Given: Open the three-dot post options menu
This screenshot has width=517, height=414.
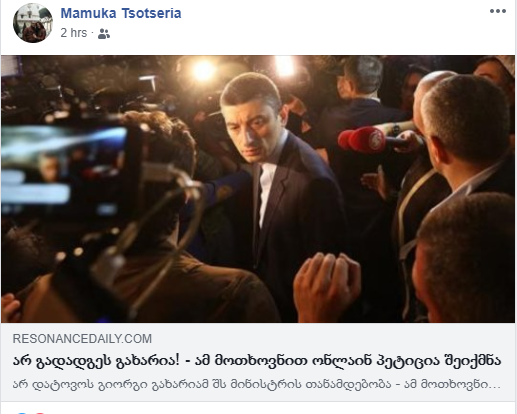Looking at the screenshot, I should point(498,11).
